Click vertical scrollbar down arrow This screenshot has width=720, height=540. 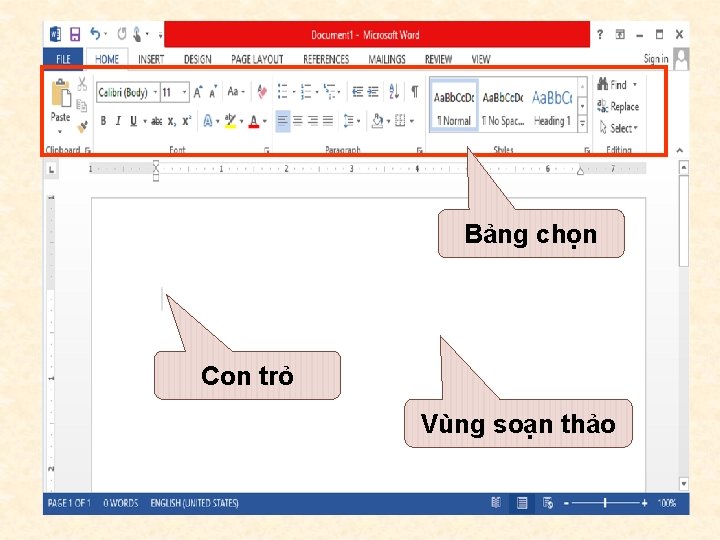(684, 484)
